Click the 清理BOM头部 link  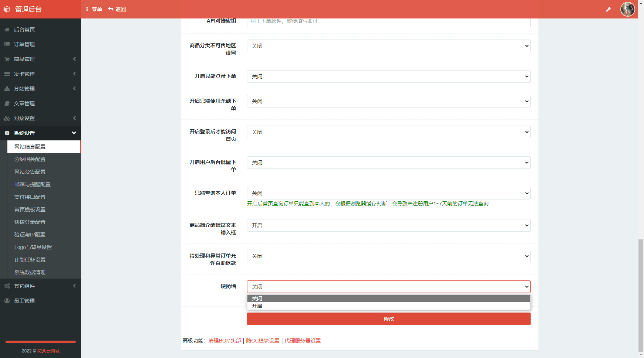[x=225, y=341]
